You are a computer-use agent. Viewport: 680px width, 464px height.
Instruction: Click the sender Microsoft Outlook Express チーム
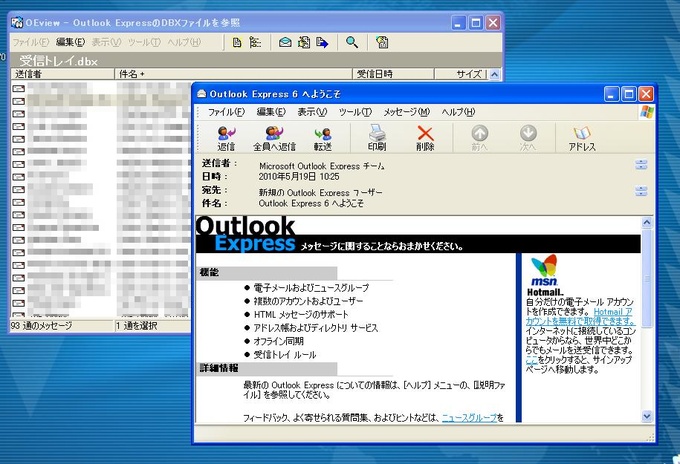(322, 166)
